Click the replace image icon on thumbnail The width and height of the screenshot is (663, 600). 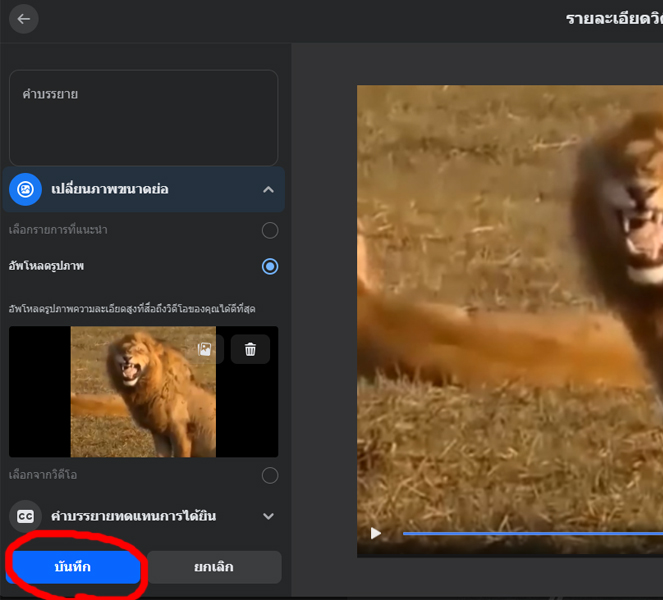205,349
